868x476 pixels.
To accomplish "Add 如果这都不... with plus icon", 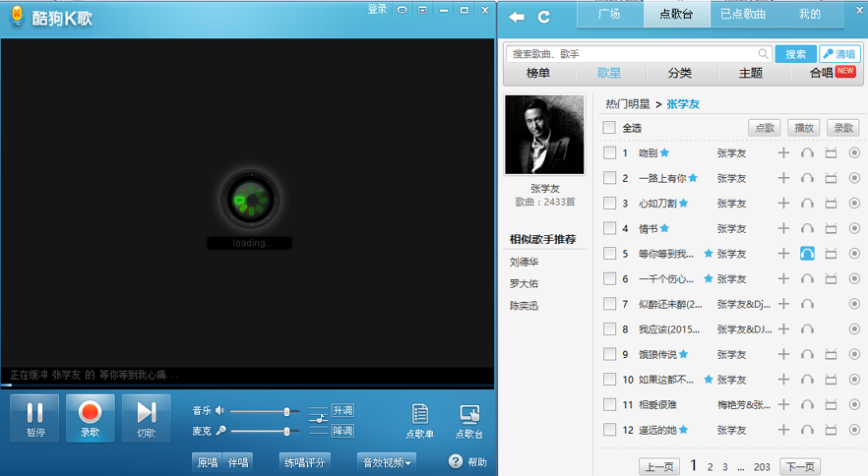I will coord(783,380).
